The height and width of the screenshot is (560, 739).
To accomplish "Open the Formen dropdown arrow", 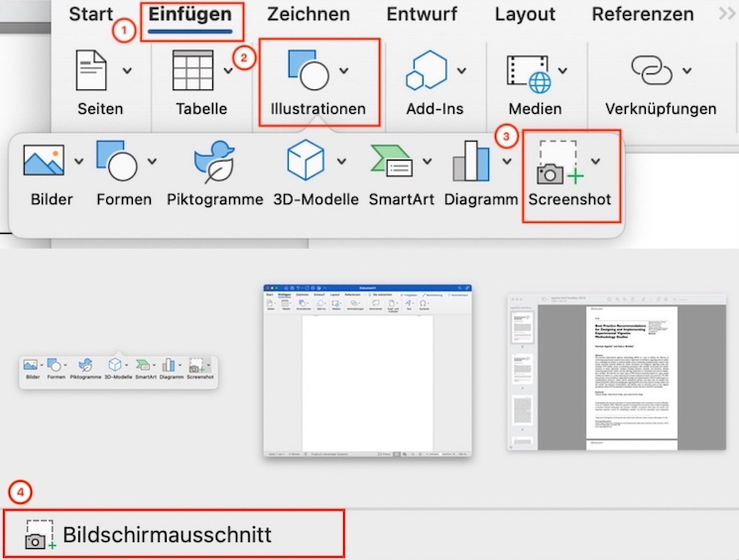I will coord(152,162).
